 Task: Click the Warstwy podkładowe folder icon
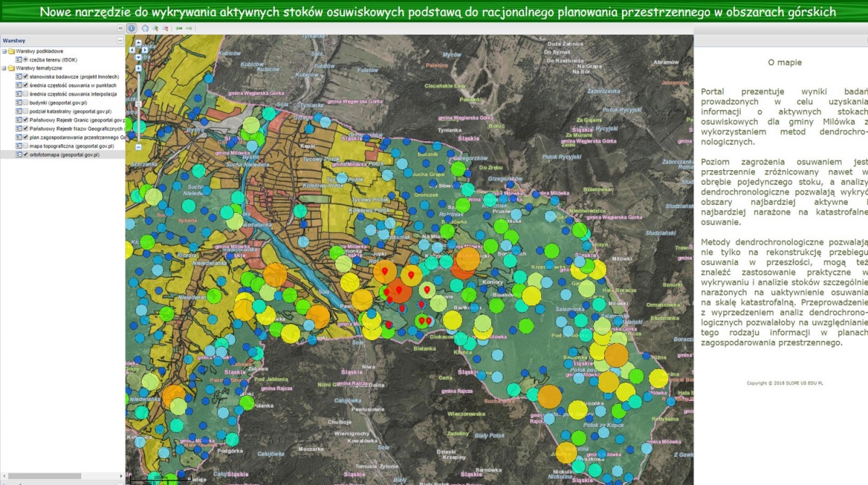click(x=11, y=51)
